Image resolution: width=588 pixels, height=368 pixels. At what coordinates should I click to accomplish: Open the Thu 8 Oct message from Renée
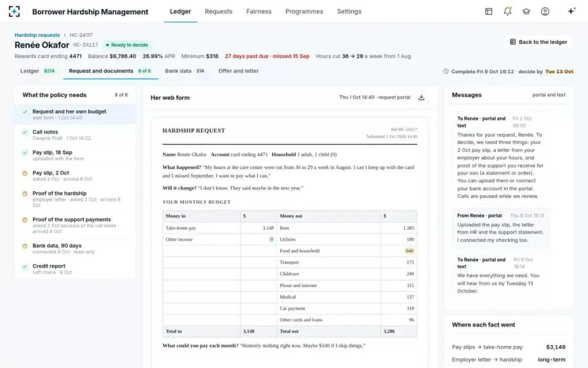pos(501,229)
